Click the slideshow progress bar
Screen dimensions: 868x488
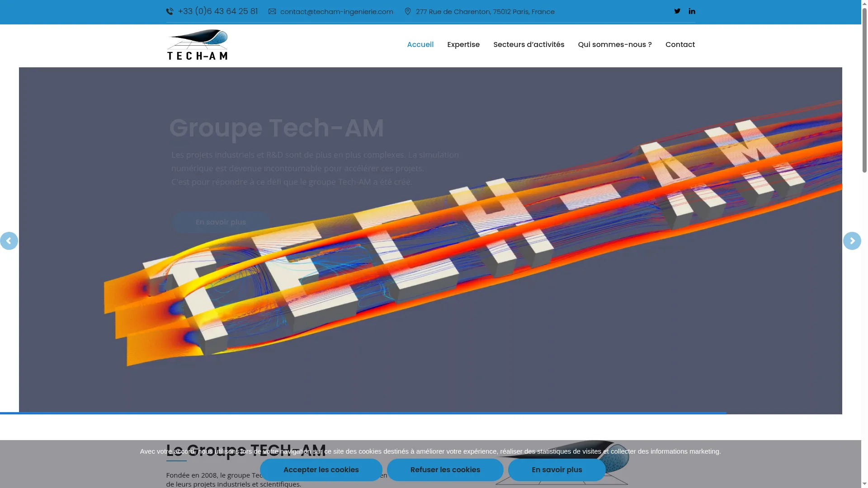coord(363,413)
